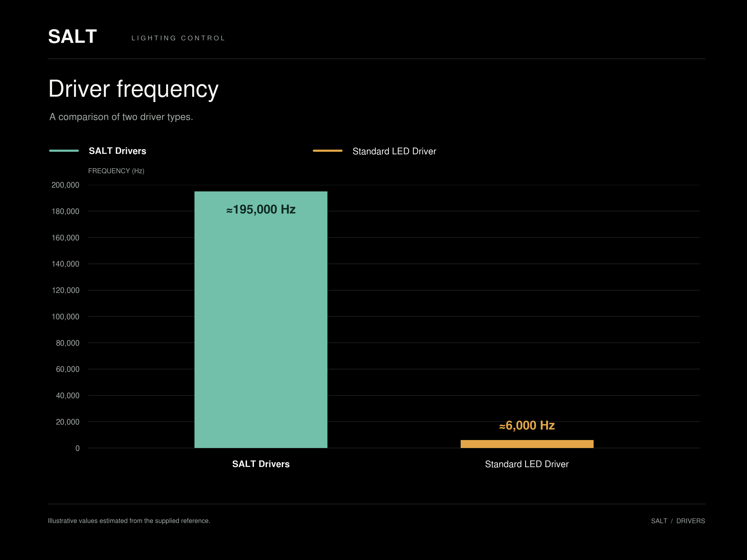This screenshot has width=747, height=560.
Task: Click the 160,000 axis tick label
Action: (65, 238)
